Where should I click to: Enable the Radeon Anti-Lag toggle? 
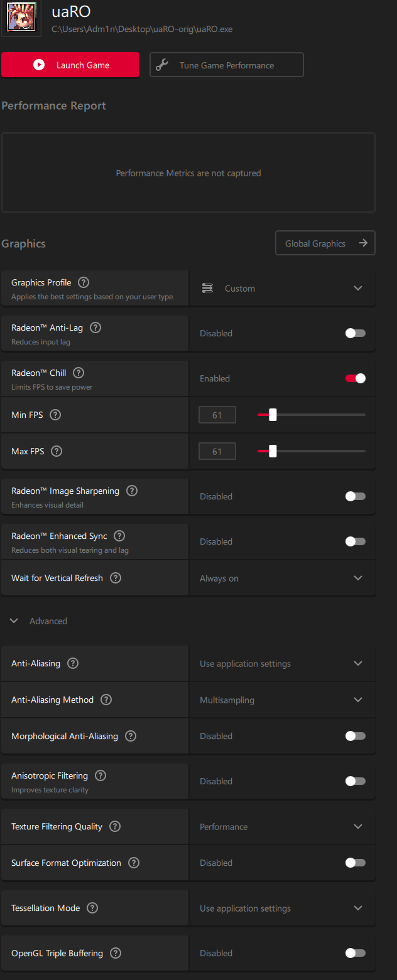click(356, 333)
